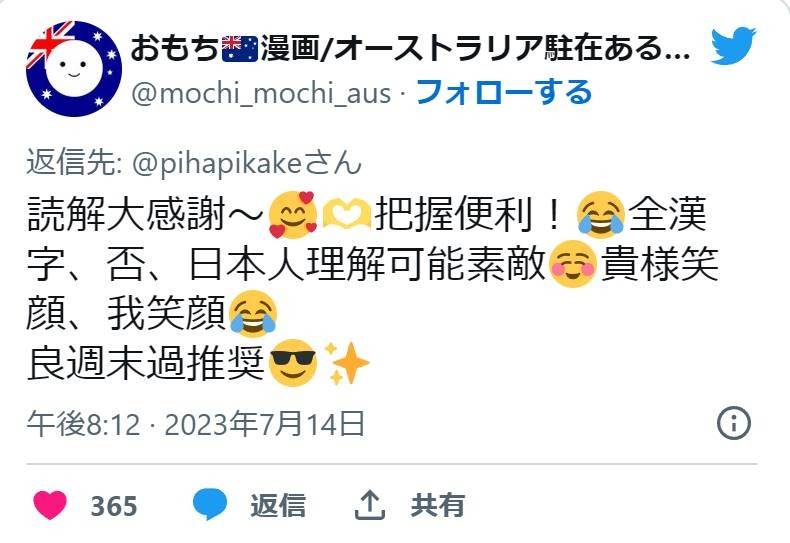790x543 pixels.
Task: Click the sparkles emoji at tweet end
Action: [x=346, y=363]
